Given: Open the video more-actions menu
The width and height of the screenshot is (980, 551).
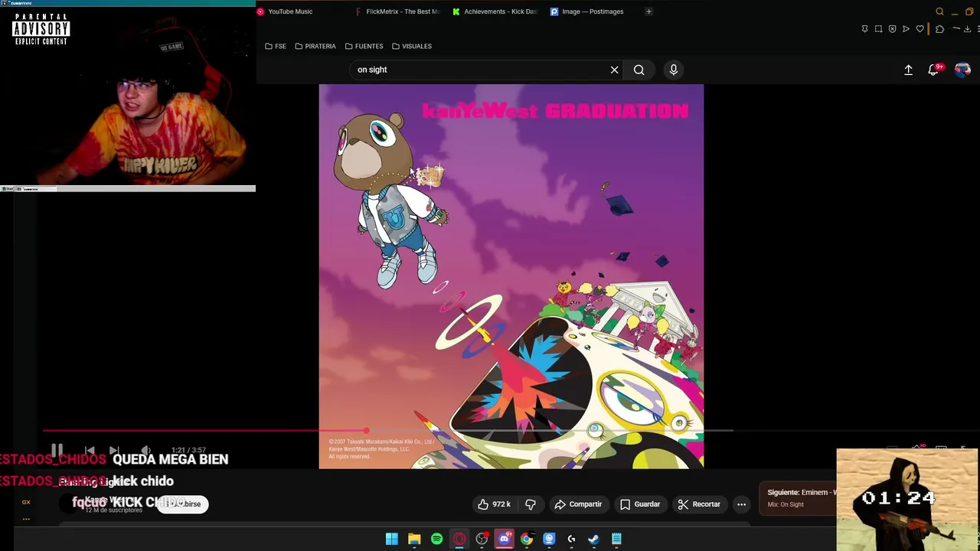Looking at the screenshot, I should pos(741,504).
